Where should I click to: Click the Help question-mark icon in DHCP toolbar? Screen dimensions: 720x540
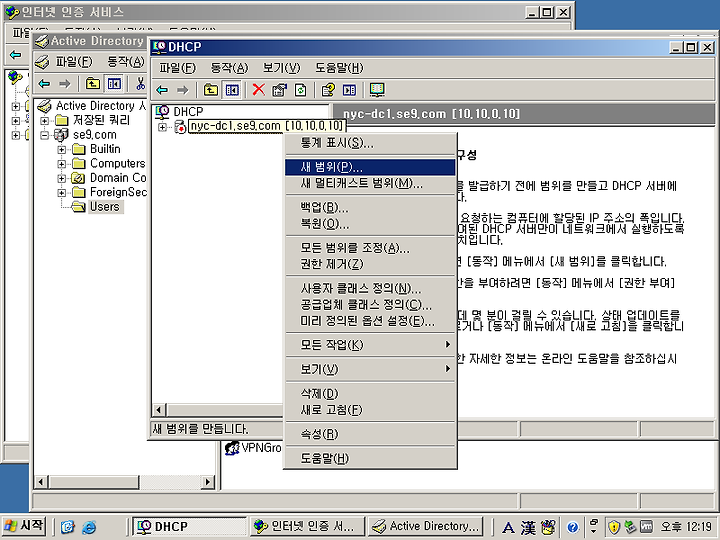point(328,90)
